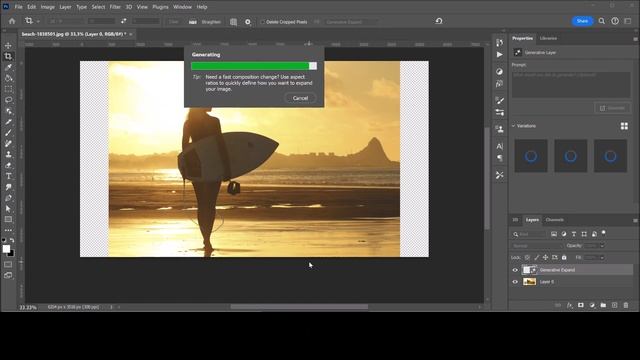Click the Generating progress bar
Screen dimensions: 640x360
tap(253, 66)
